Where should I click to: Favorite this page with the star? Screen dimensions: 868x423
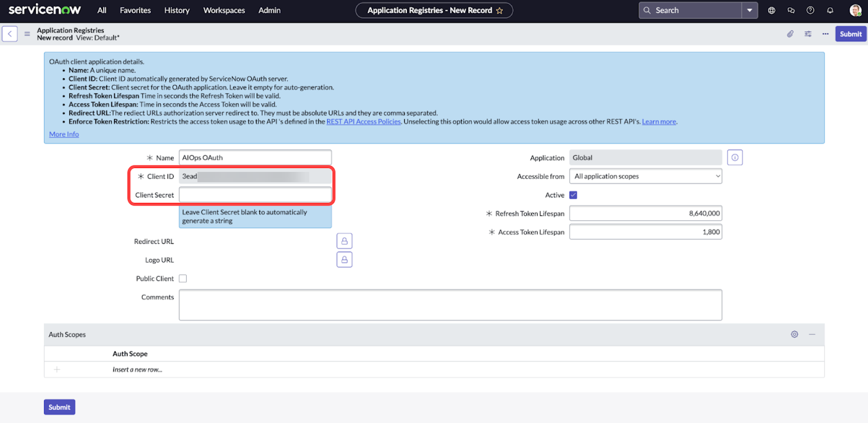coord(500,11)
